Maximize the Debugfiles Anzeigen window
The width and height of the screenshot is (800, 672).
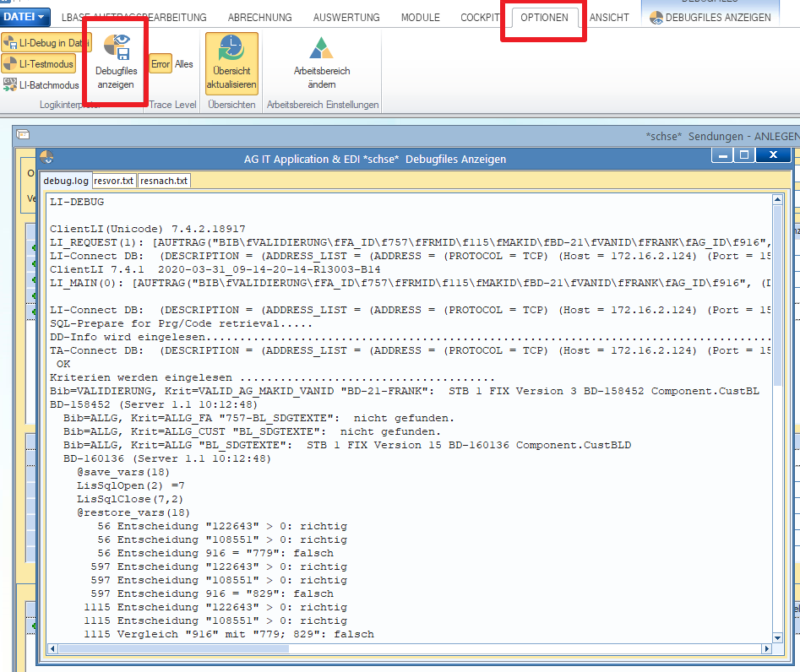point(744,155)
